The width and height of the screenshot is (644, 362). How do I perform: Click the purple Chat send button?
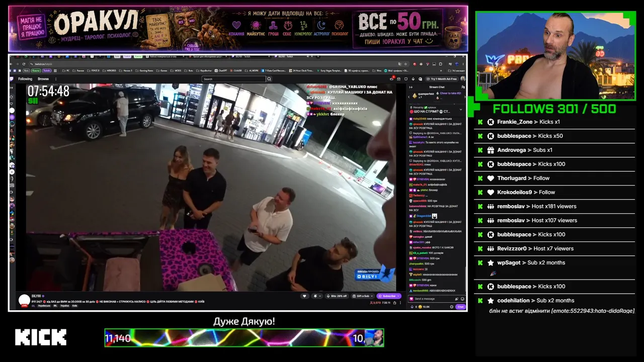[460, 307]
